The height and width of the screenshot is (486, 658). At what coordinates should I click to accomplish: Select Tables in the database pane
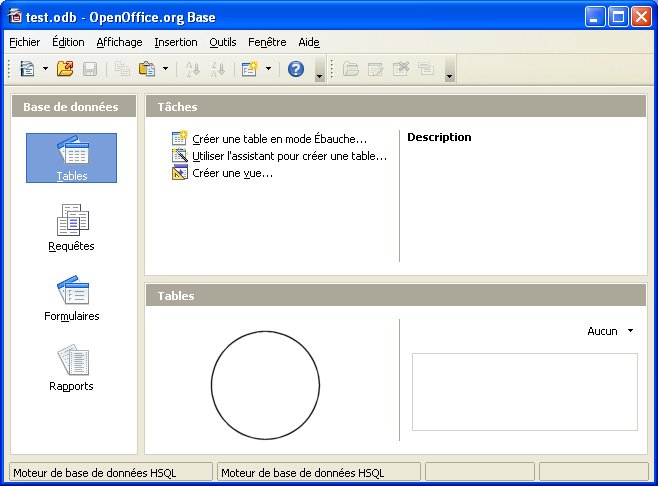pos(71,158)
